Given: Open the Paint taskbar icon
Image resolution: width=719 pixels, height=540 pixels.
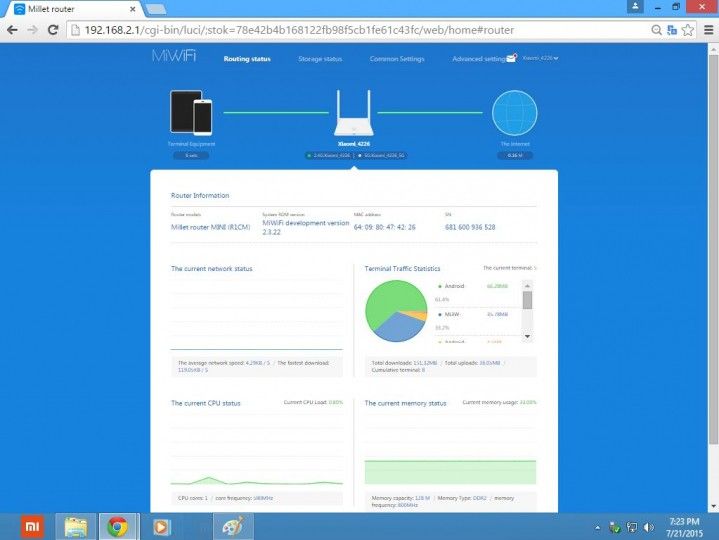Looking at the screenshot, I should (233, 527).
